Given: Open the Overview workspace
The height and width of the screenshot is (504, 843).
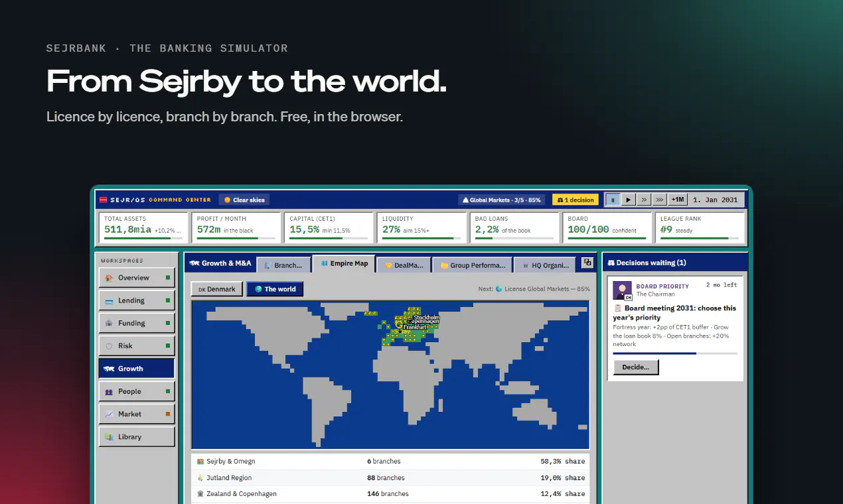Looking at the screenshot, I should click(x=137, y=278).
